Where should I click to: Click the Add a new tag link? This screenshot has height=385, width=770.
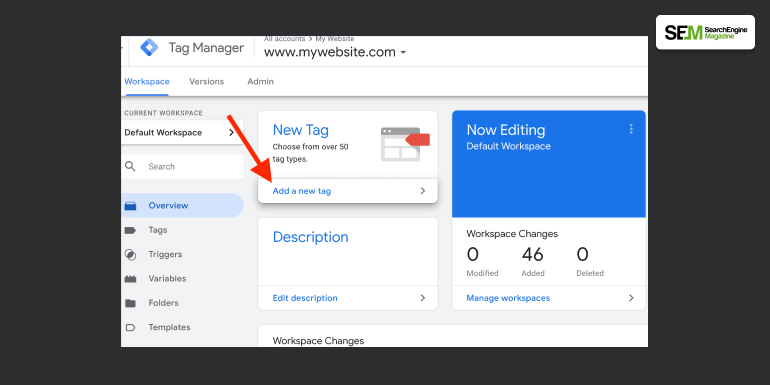302,191
